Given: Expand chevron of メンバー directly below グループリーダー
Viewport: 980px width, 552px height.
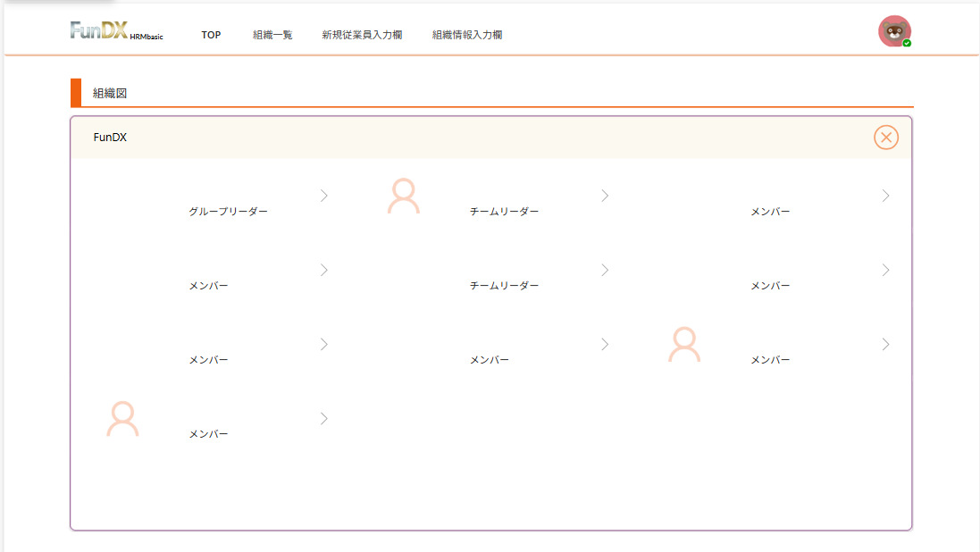Looking at the screenshot, I should (x=323, y=270).
